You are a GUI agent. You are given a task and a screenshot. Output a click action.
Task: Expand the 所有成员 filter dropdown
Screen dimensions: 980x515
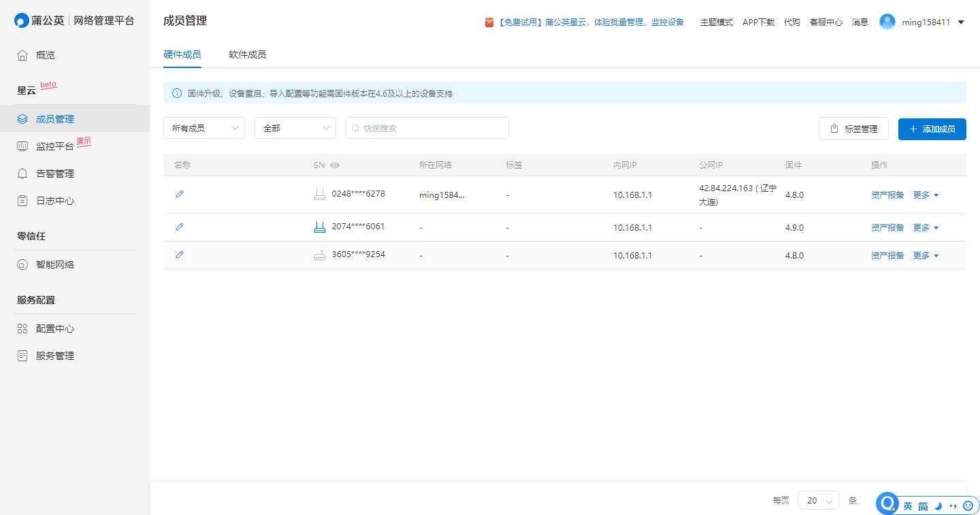pos(203,128)
